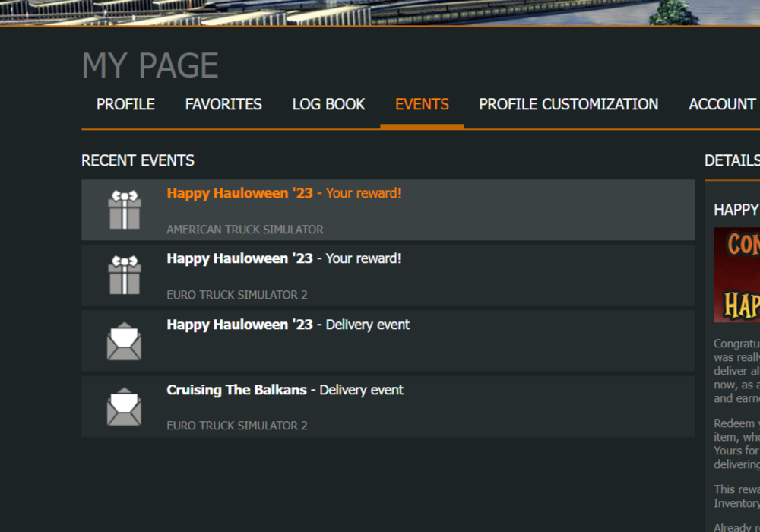Click the 'DETAILS' panel heading
760x532 pixels.
click(732, 160)
